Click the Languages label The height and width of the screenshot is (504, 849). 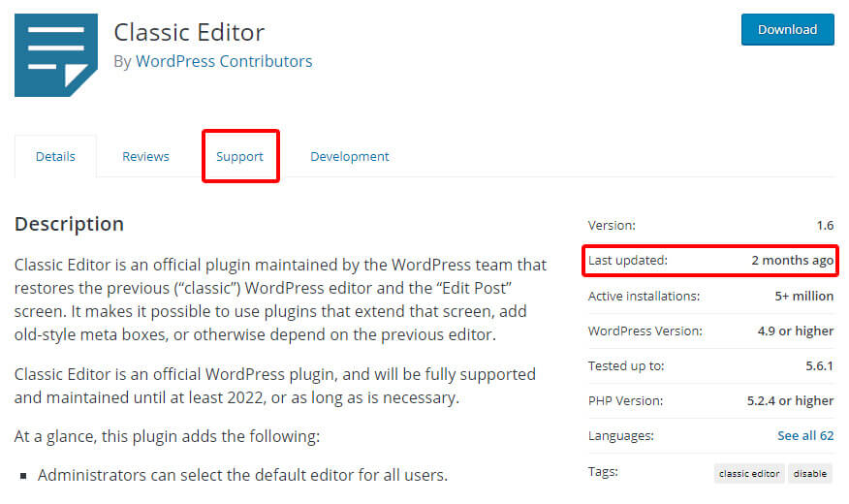[x=621, y=436]
